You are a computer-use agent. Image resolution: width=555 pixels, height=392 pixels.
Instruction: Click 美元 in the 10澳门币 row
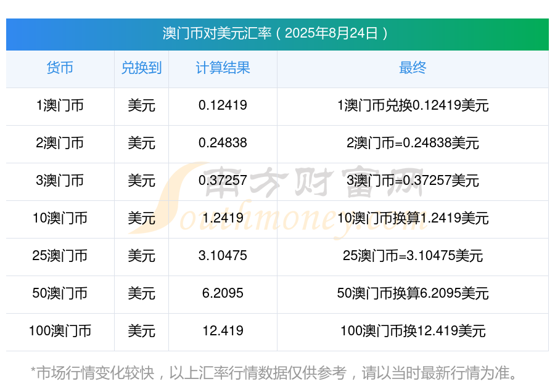coord(141,218)
